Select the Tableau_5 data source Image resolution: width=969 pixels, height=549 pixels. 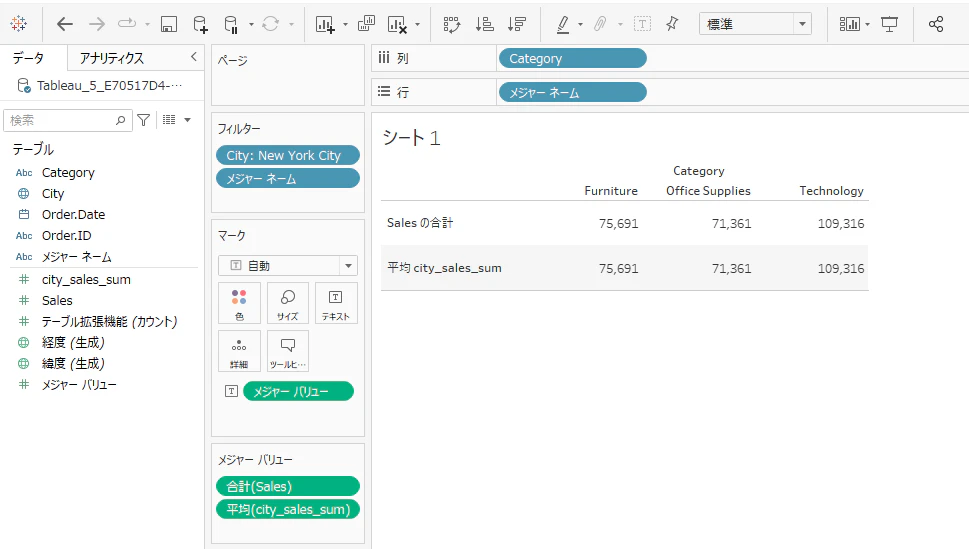tap(101, 85)
